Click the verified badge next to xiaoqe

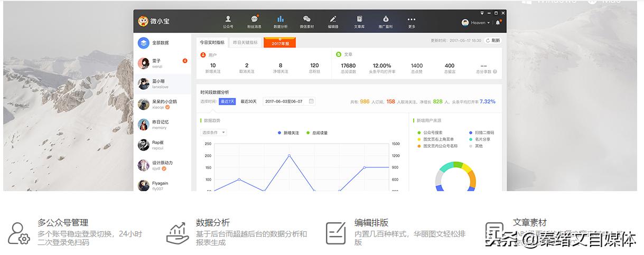click(x=167, y=107)
